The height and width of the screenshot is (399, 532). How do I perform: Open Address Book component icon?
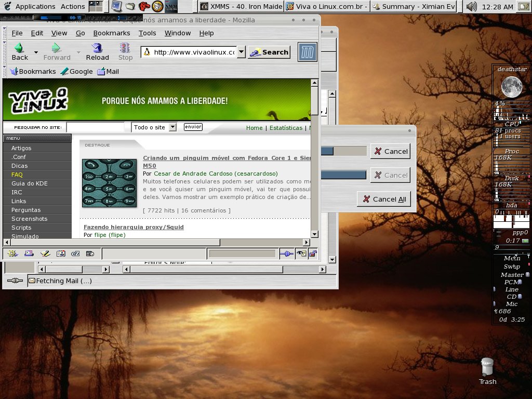pyautogui.click(x=61, y=254)
